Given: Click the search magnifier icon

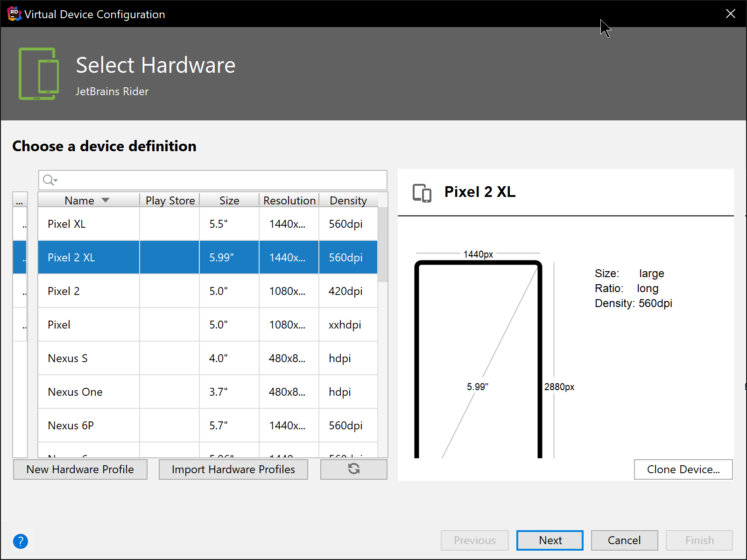Looking at the screenshot, I should (x=49, y=180).
